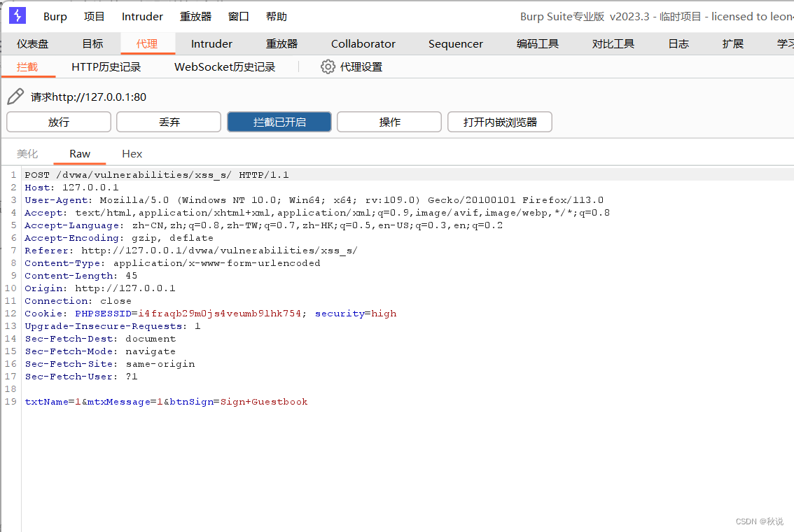Switch to the 对比工具 tab
794x532 pixels.
pos(613,44)
